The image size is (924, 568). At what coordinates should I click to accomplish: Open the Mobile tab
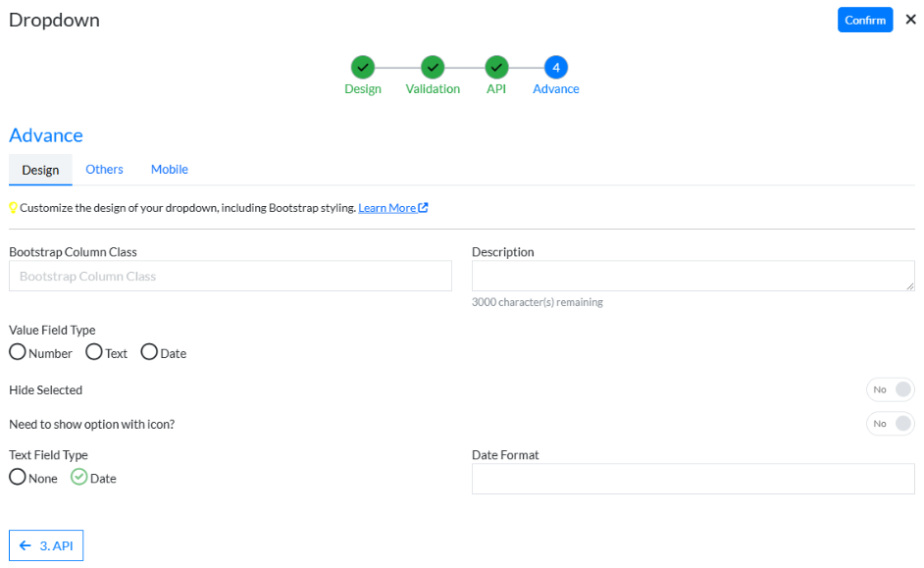coord(169,170)
